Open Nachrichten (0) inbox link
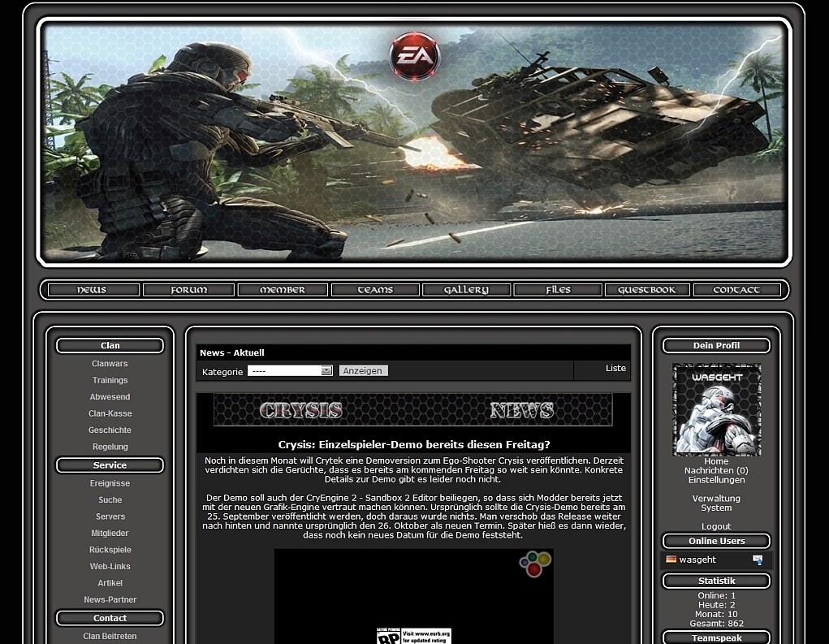Screen dimensions: 829x644 coord(716,470)
